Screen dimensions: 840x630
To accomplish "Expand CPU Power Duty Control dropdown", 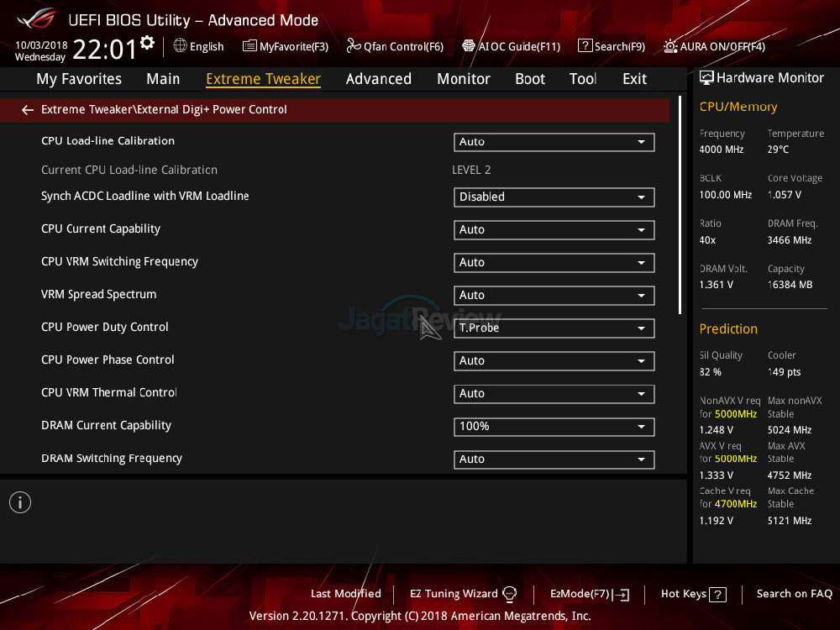I will coord(554,328).
